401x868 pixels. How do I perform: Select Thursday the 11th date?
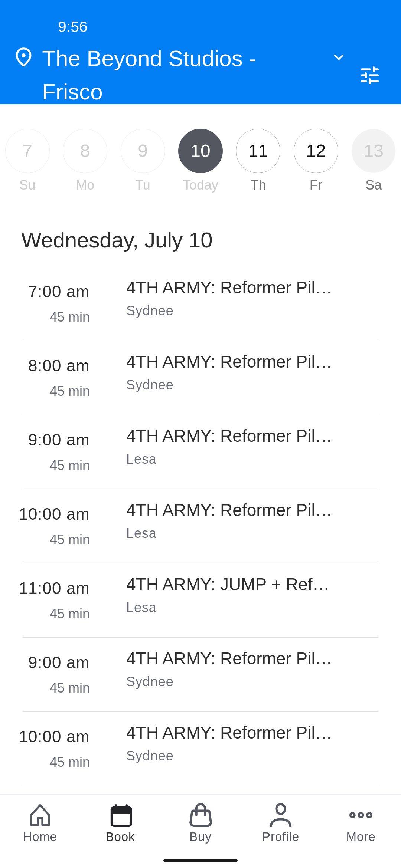click(x=258, y=151)
